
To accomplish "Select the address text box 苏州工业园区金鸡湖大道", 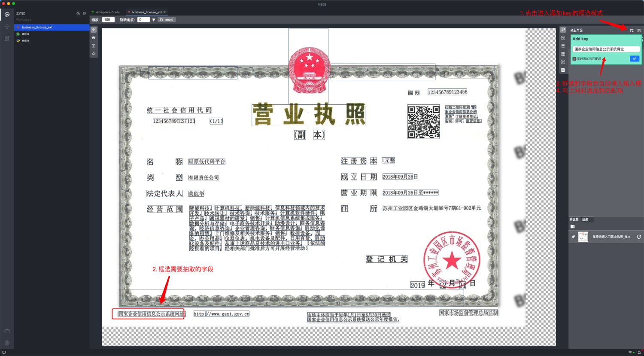I will tap(432, 208).
